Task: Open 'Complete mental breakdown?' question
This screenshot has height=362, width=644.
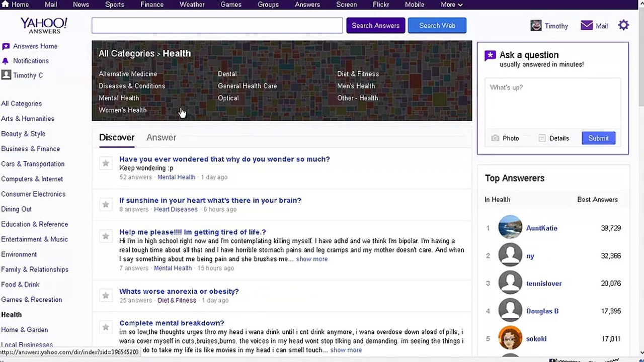Action: [x=172, y=323]
